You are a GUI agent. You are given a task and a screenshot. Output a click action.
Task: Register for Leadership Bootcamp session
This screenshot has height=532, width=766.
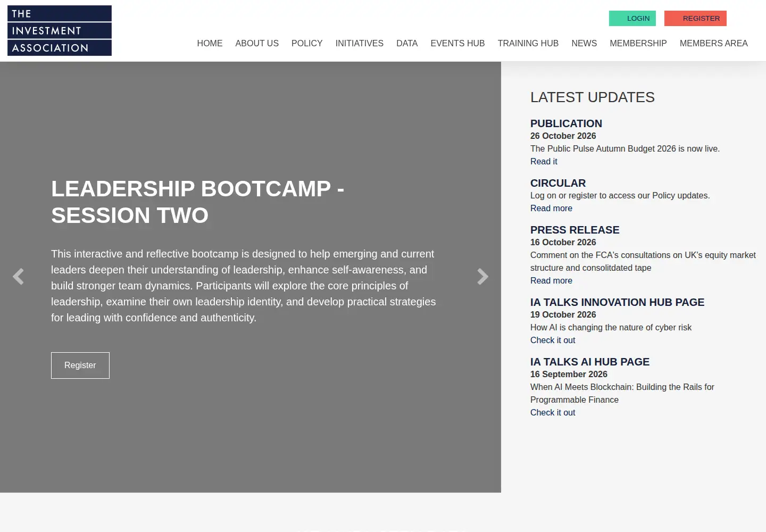(x=80, y=365)
